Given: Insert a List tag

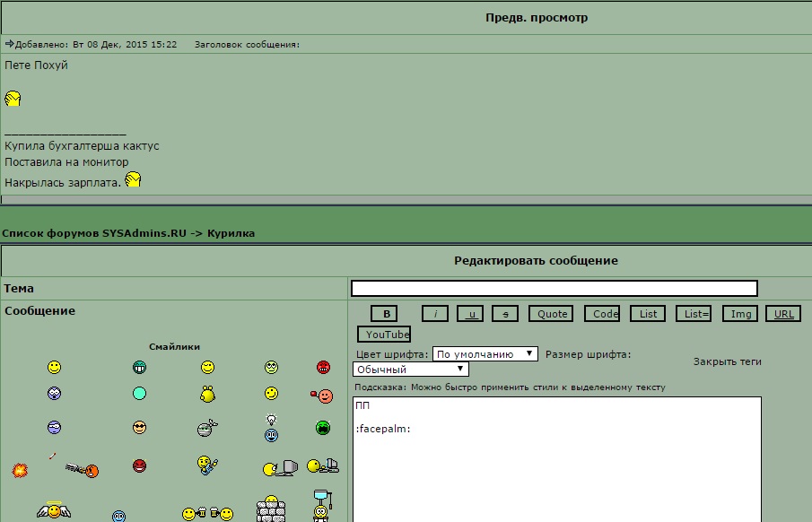Looking at the screenshot, I should [x=648, y=314].
